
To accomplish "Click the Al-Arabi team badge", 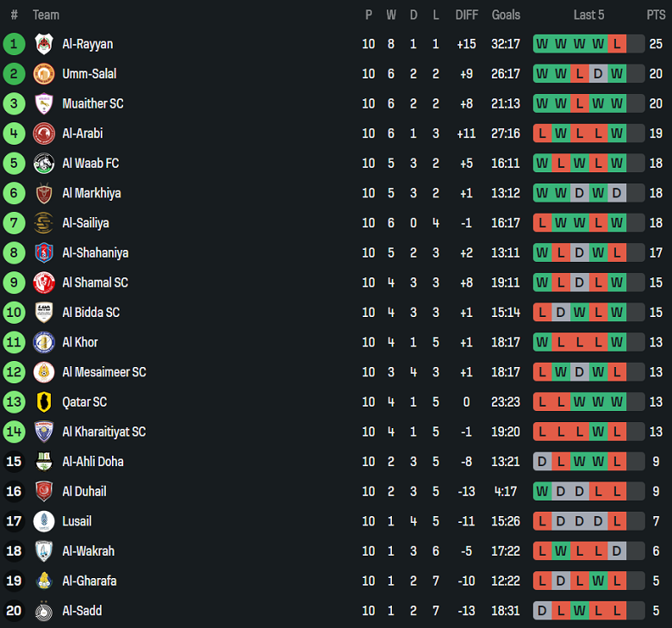I will tap(44, 134).
